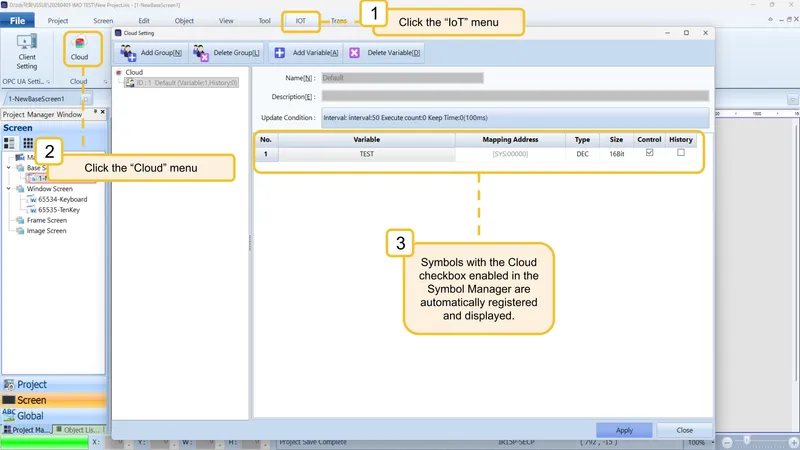800x450 pixels.
Task: Select the Image Screen folder
Action: [42, 231]
